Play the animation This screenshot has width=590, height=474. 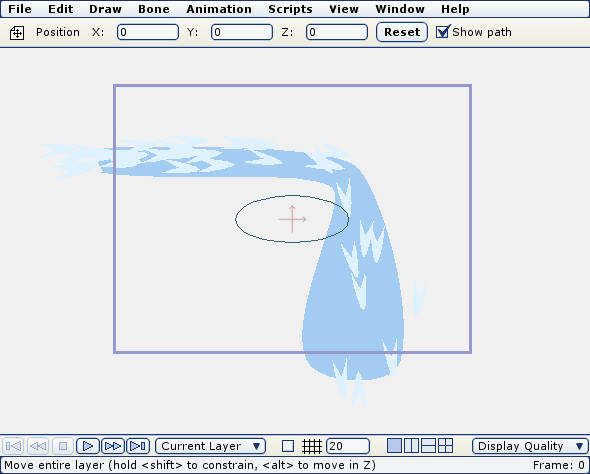[88, 446]
